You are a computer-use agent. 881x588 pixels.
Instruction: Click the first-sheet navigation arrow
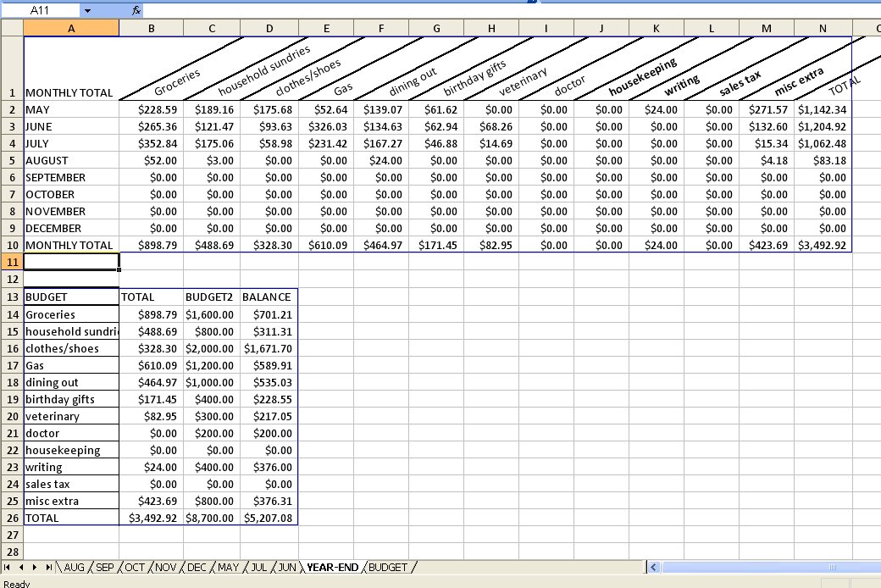click(7, 567)
